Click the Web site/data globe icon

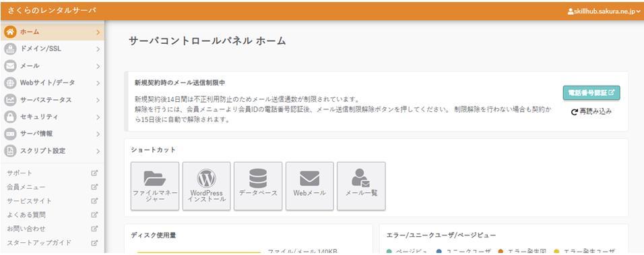tap(10, 83)
